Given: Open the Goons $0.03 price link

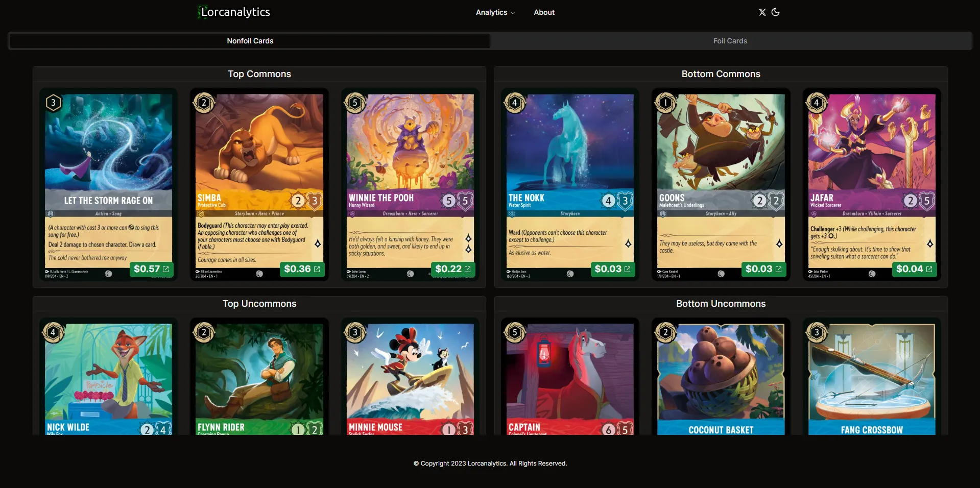Looking at the screenshot, I should [763, 269].
